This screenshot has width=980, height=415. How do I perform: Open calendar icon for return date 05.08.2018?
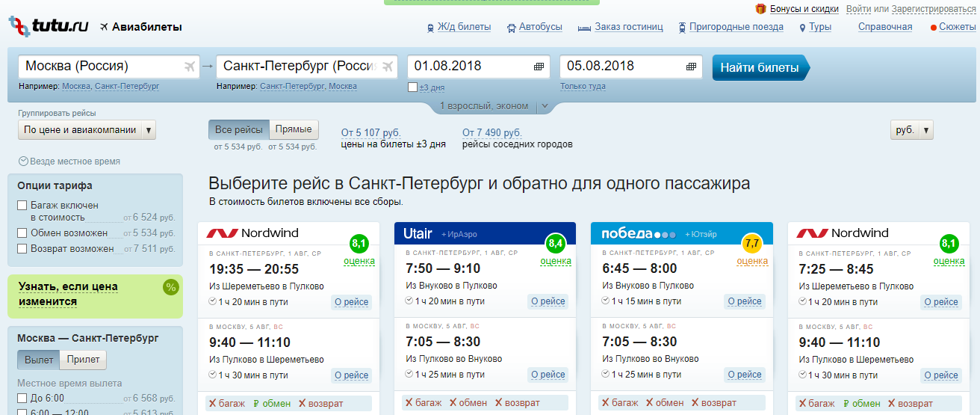click(691, 67)
